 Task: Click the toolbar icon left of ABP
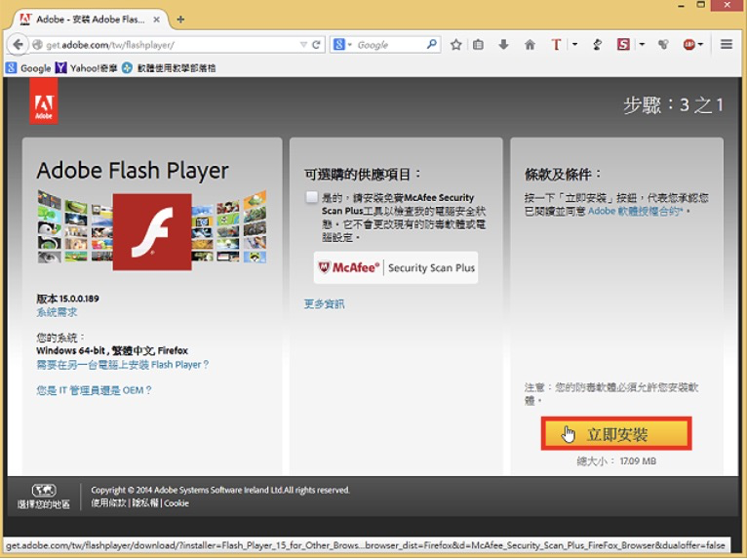point(663,45)
